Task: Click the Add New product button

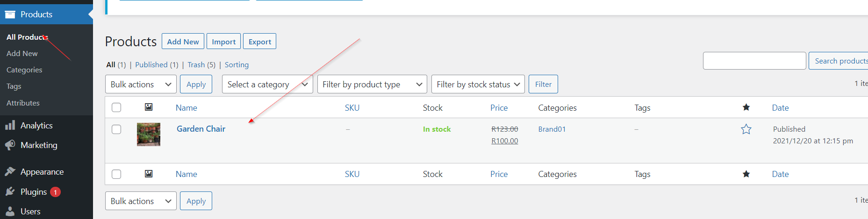Action: (x=183, y=42)
